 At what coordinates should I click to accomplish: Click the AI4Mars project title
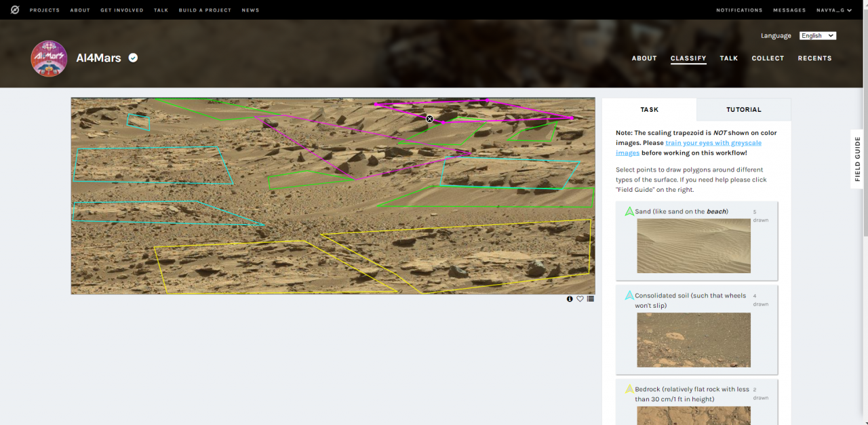coord(98,58)
